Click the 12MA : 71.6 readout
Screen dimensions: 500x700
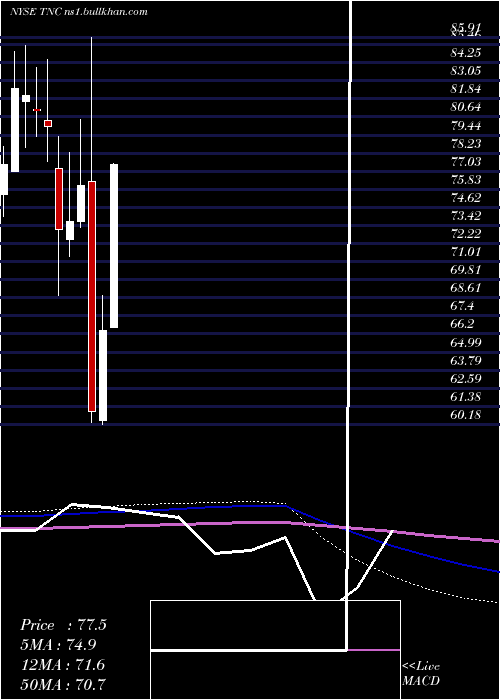pyautogui.click(x=63, y=665)
